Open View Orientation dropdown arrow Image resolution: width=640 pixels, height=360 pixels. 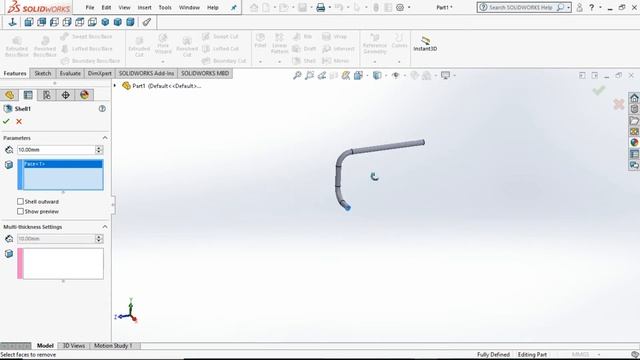(367, 75)
